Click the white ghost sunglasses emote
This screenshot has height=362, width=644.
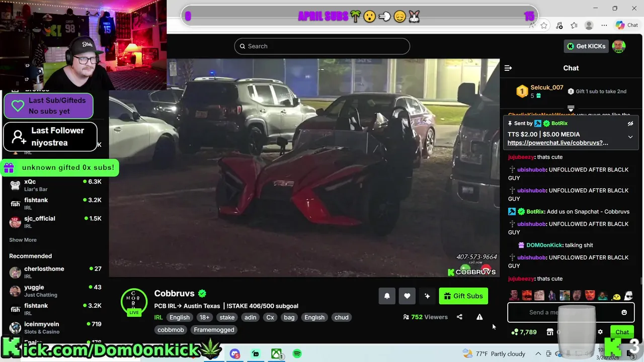(628, 296)
